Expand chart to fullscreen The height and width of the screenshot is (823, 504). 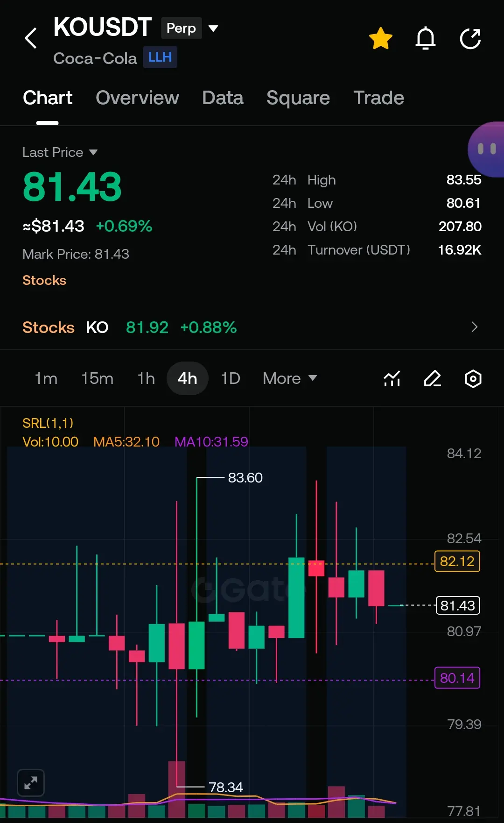(x=31, y=782)
